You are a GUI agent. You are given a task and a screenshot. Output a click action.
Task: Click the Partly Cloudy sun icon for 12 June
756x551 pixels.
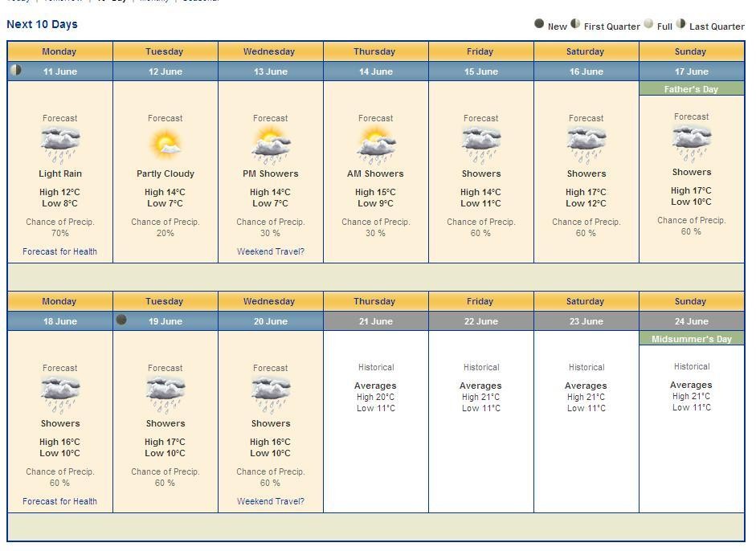pos(166,144)
